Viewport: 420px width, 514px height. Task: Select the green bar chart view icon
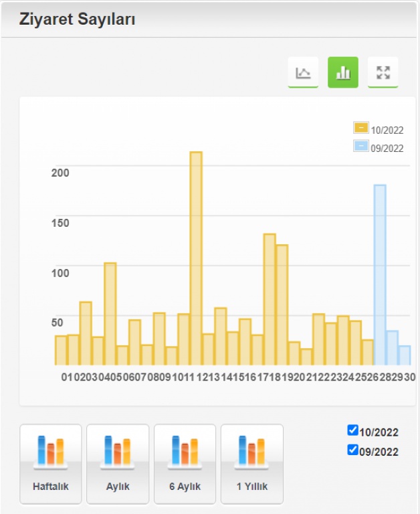[342, 72]
